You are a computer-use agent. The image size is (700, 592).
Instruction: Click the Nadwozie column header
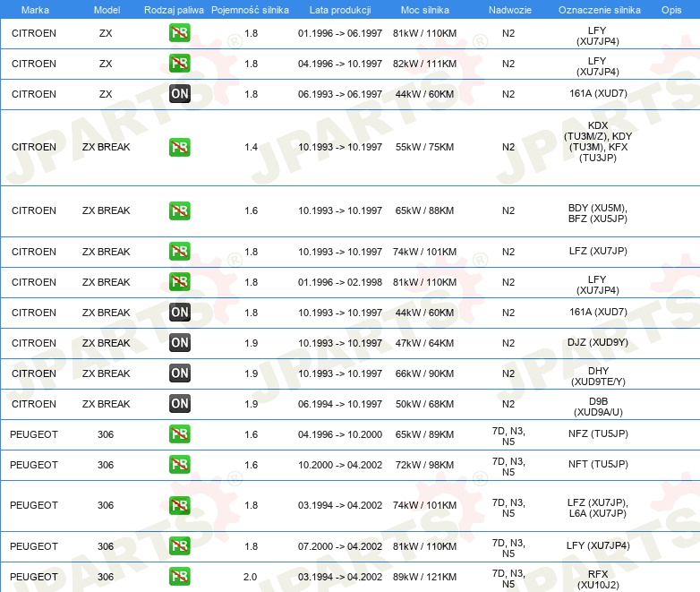coord(510,10)
